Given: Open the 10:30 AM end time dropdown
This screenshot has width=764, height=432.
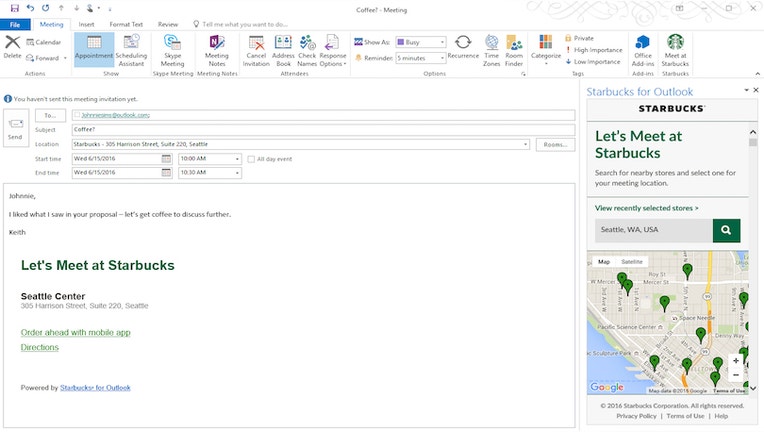Looking at the screenshot, I should pyautogui.click(x=237, y=172).
